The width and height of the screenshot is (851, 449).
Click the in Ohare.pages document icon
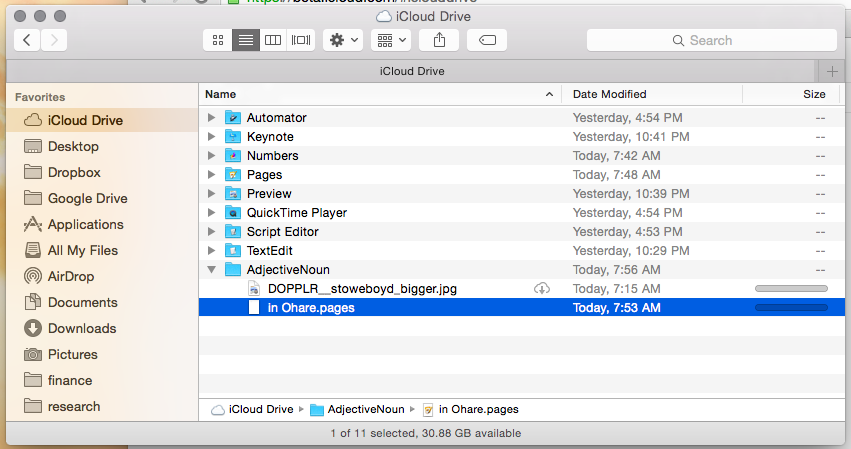click(x=253, y=307)
